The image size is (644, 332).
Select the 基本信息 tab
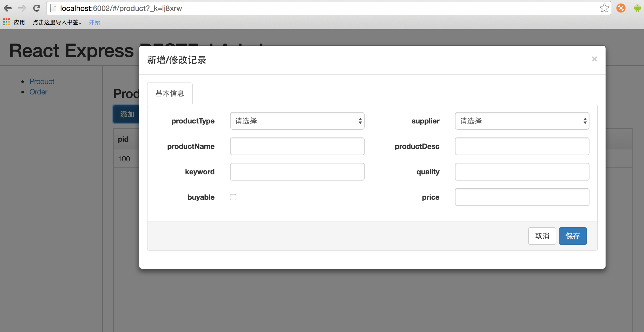pos(170,93)
